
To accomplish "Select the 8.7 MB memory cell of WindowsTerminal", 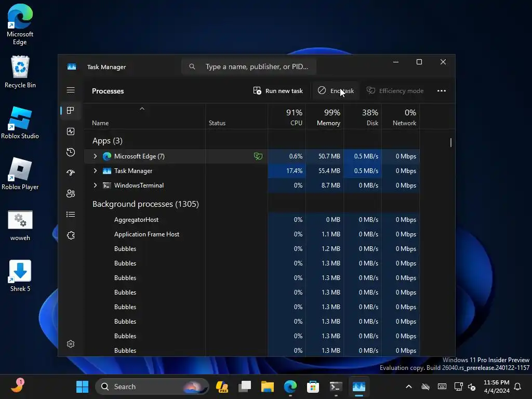I will 325,185.
